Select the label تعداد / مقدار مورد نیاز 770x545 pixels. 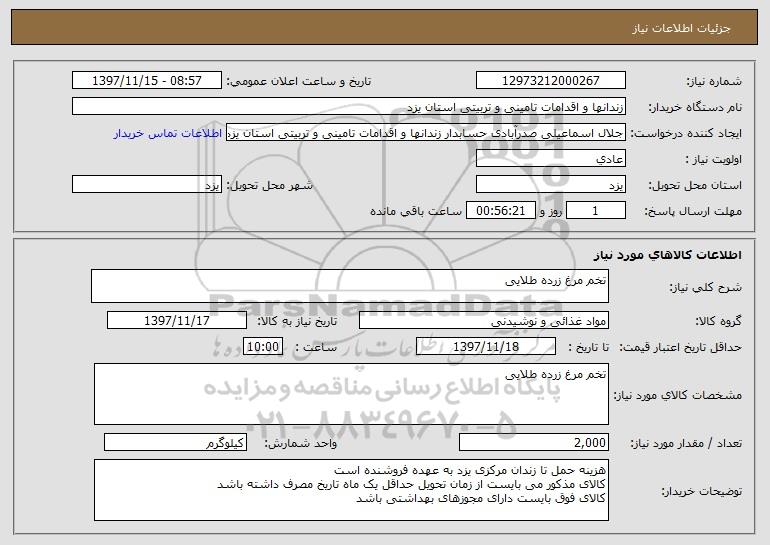point(686,443)
